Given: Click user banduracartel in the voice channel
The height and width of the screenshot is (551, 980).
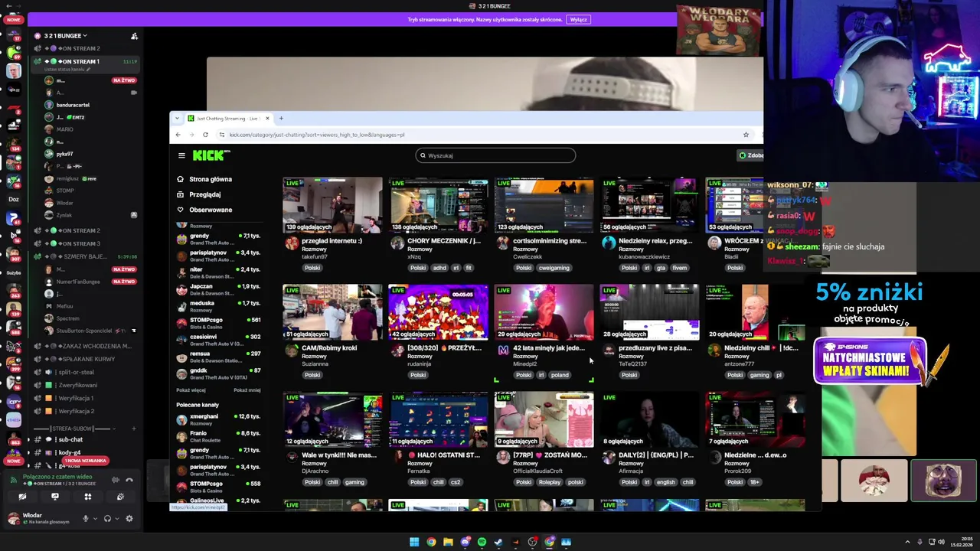Looking at the screenshot, I should pos(73,105).
